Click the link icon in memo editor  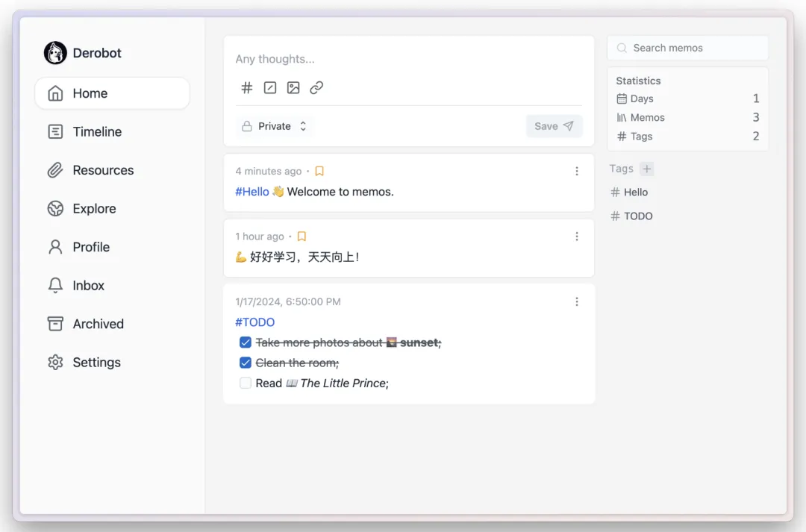(316, 88)
